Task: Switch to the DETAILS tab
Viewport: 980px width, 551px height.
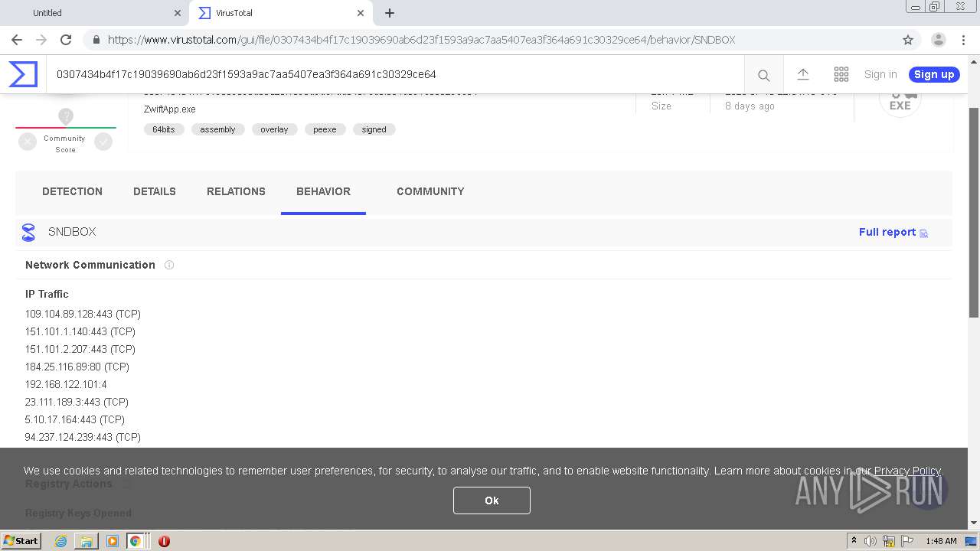Action: tap(155, 191)
